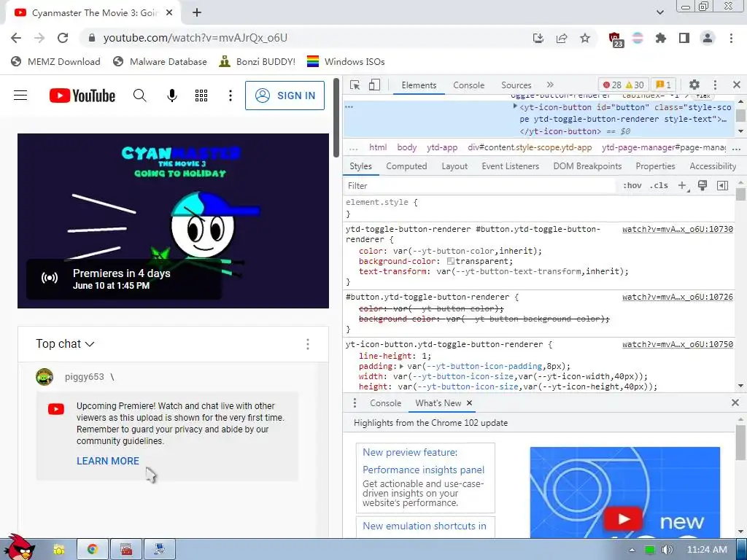
Task: Click the transparent background-color swatch
Action: pyautogui.click(x=451, y=262)
